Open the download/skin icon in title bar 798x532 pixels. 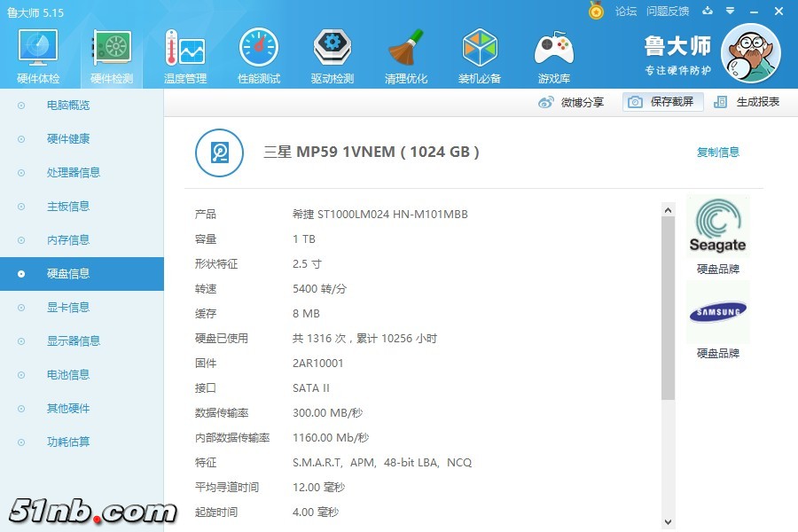tap(708, 11)
